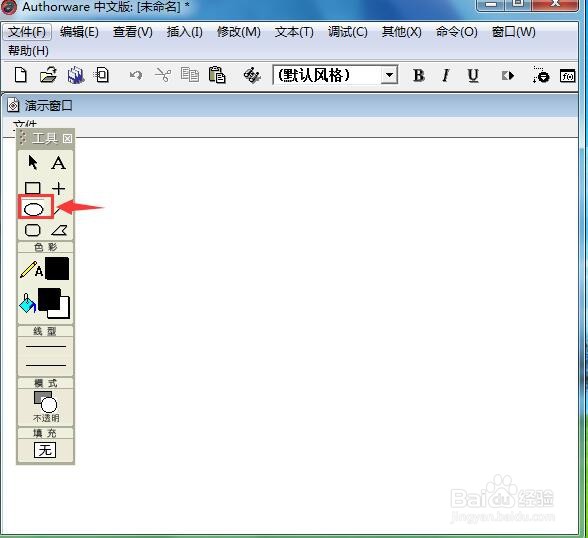Toggle Bold text formatting
The height and width of the screenshot is (538, 588).
418,75
